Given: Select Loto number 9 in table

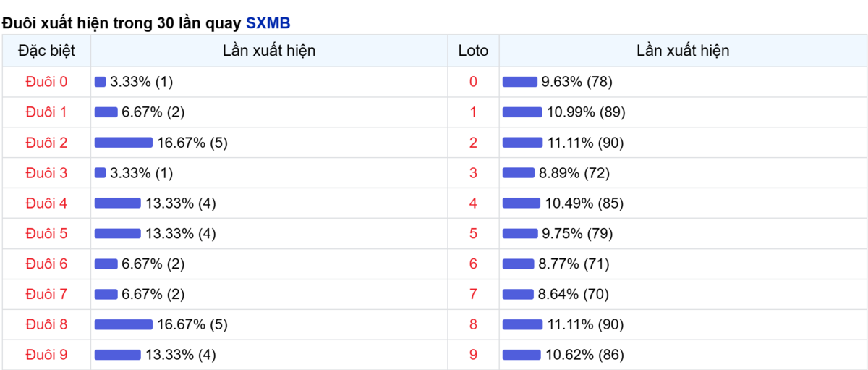Looking at the screenshot, I should click(473, 355).
